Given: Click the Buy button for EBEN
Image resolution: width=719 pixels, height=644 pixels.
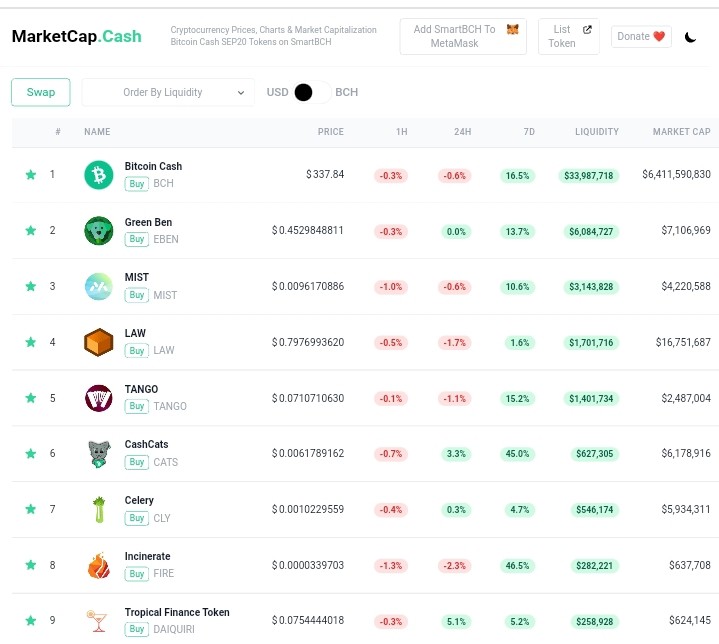Looking at the screenshot, I should point(137,239).
